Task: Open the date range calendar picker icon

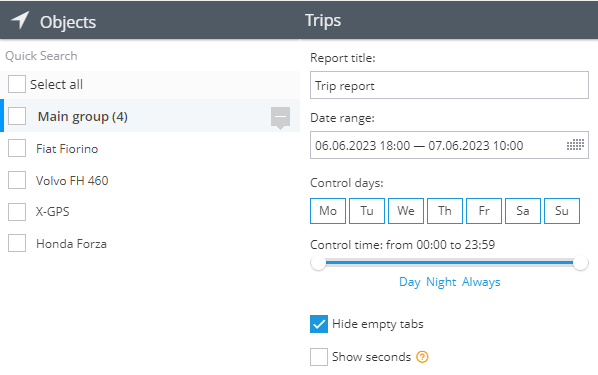Action: pyautogui.click(x=575, y=145)
